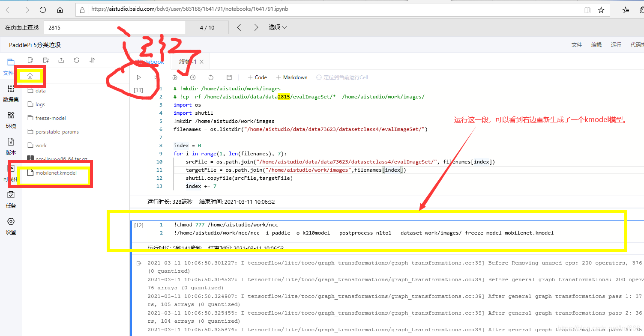Image resolution: width=644 pixels, height=336 pixels.
Task: Click 定位到当前运行Cell button
Action: click(x=342, y=77)
